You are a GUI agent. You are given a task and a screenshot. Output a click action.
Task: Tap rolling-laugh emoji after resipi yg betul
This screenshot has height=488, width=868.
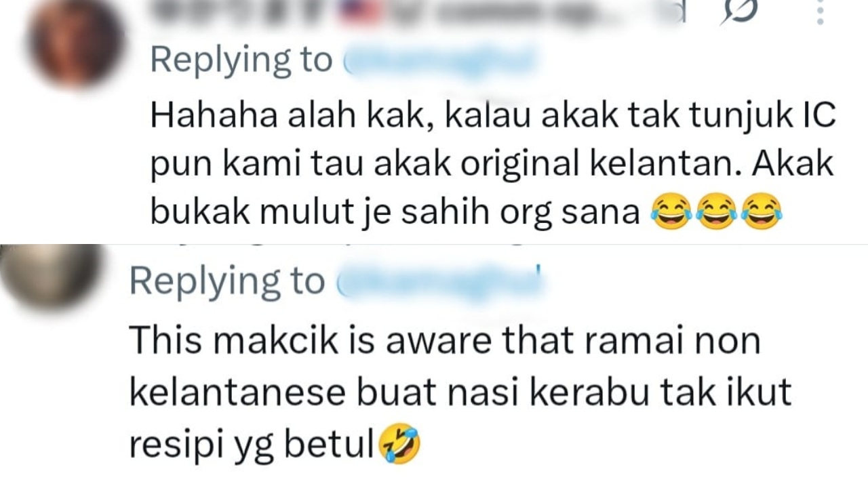pyautogui.click(x=401, y=447)
